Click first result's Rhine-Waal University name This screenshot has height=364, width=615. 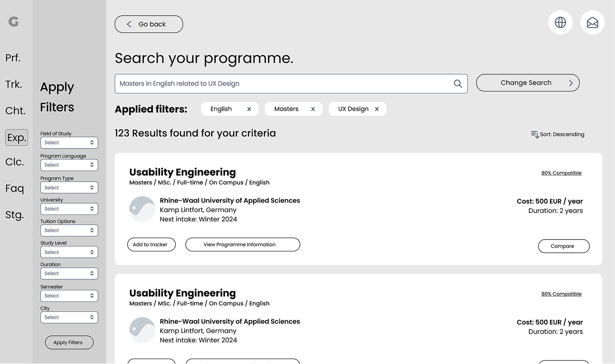(x=230, y=201)
